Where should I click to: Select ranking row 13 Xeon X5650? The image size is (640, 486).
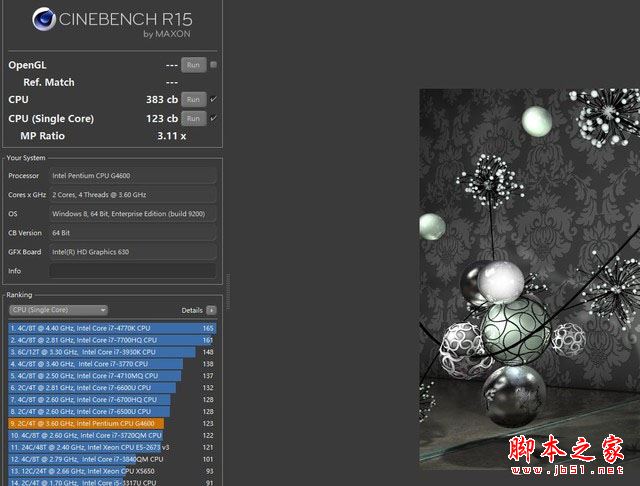[x=112, y=471]
